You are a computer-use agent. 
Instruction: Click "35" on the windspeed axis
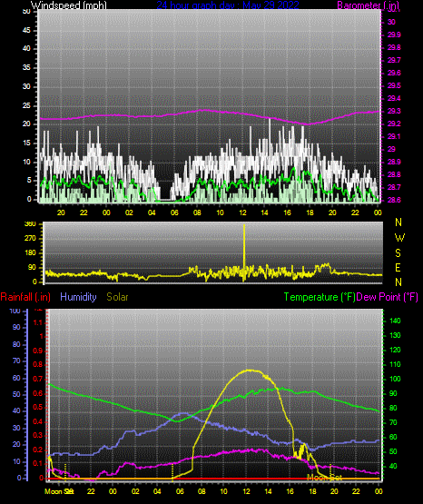tap(26, 68)
